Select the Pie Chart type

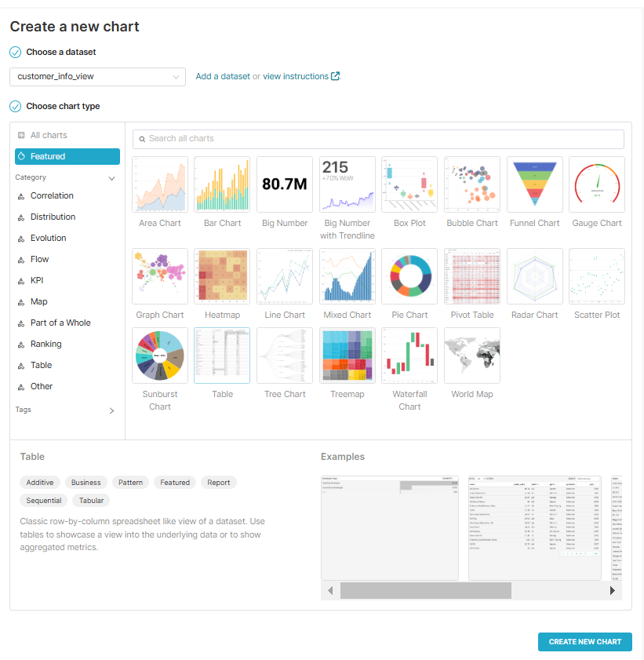409,276
